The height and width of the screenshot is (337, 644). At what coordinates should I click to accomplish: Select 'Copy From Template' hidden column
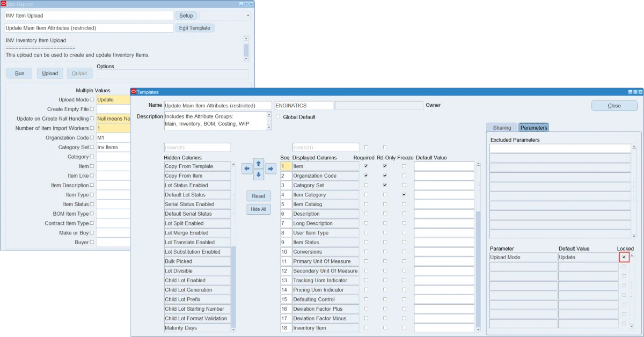(197, 166)
